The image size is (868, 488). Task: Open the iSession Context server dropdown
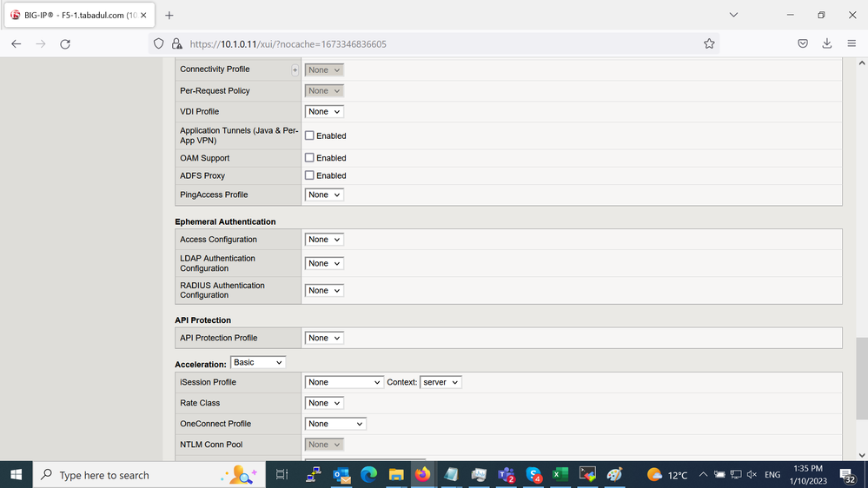(440, 382)
